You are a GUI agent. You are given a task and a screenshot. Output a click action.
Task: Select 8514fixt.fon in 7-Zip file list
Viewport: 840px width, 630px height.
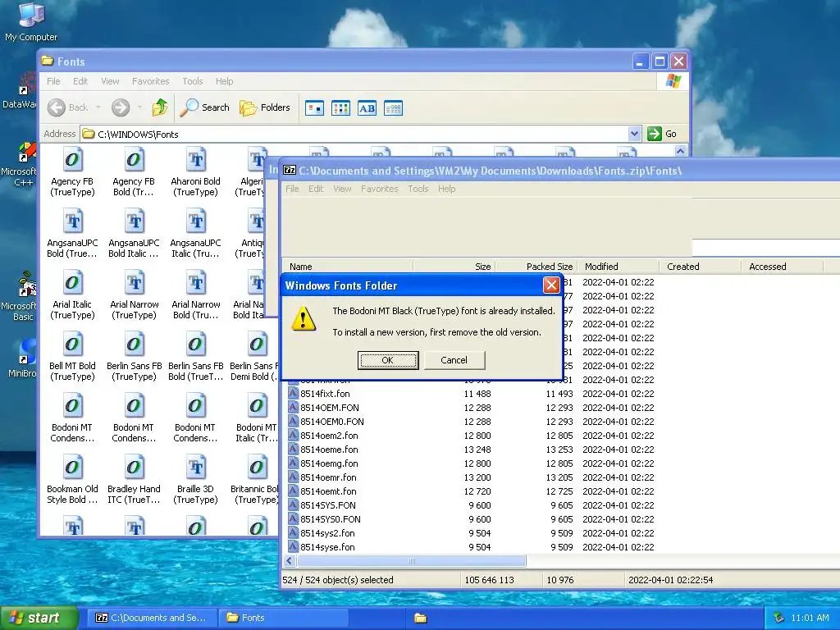pyautogui.click(x=325, y=394)
